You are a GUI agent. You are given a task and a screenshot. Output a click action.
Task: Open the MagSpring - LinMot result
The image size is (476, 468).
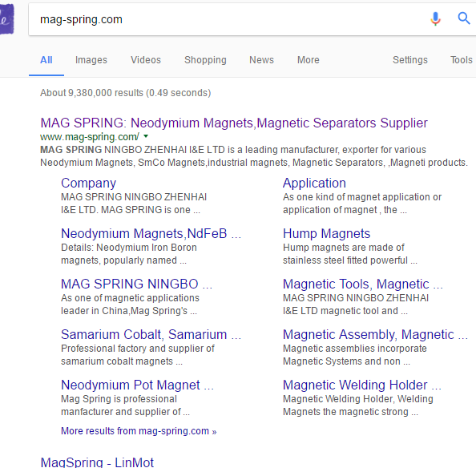(97, 462)
